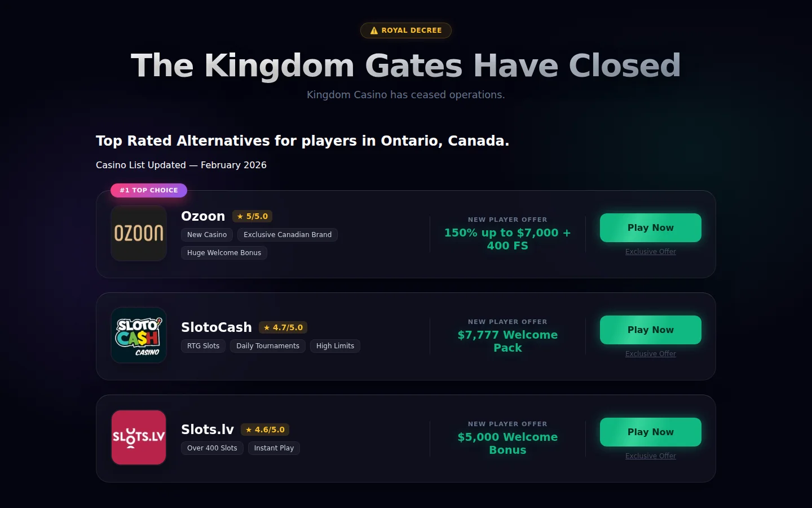This screenshot has width=812, height=508.
Task: Click the Instant Play tag on Slots.lv
Action: [274, 448]
